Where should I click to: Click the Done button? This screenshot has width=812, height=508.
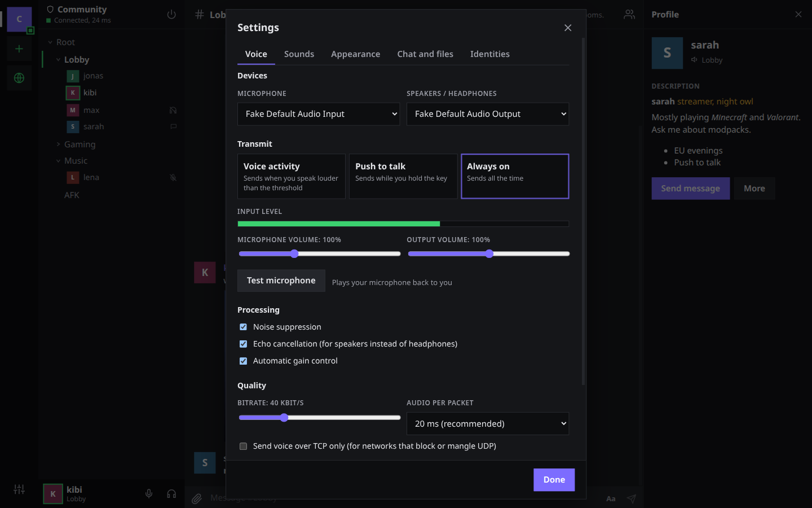pyautogui.click(x=554, y=480)
